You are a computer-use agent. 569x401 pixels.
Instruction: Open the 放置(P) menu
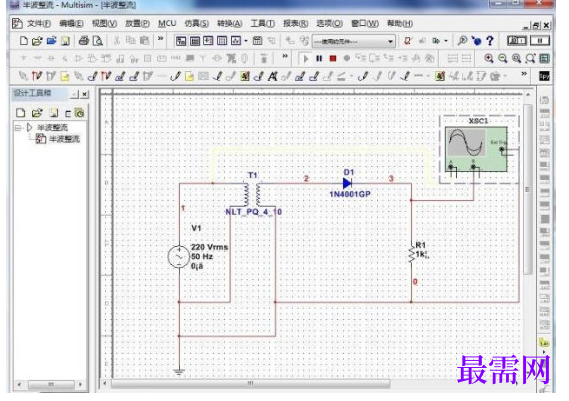tap(137, 24)
